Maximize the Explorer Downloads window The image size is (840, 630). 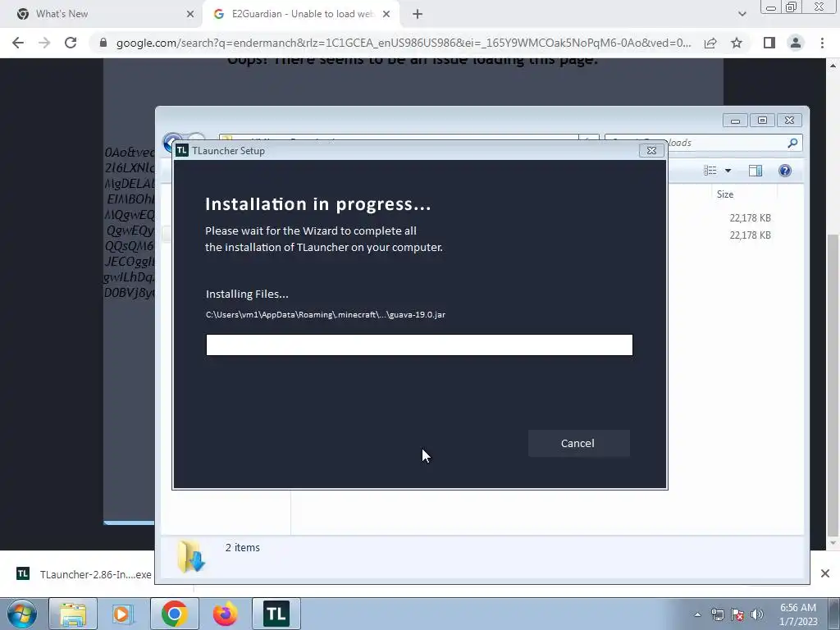pyautogui.click(x=762, y=121)
